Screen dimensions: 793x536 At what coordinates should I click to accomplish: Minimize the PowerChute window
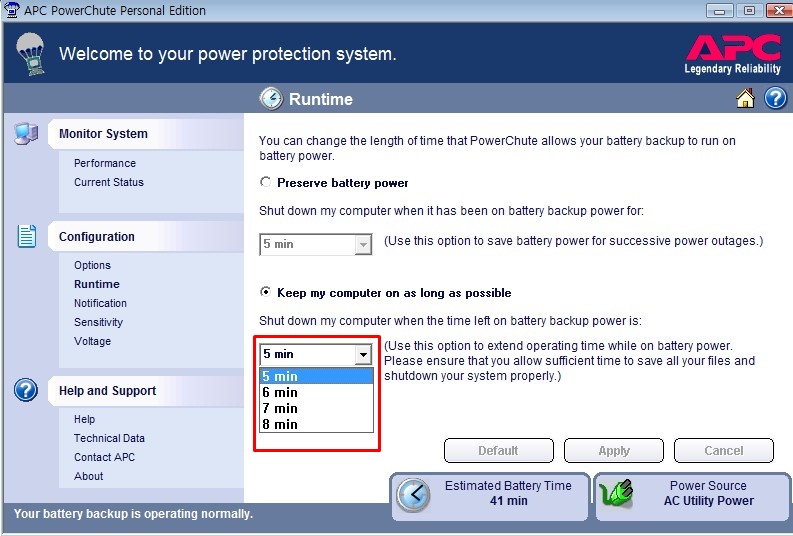point(720,10)
